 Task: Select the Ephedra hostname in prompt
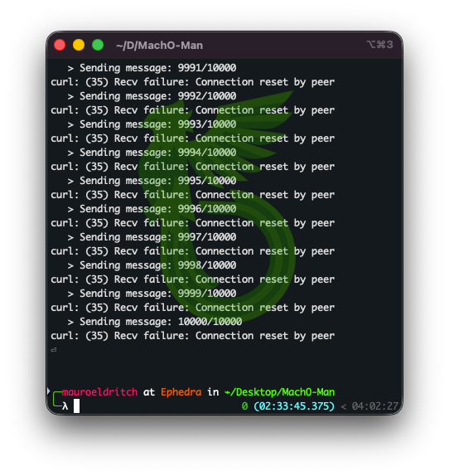[x=181, y=392]
